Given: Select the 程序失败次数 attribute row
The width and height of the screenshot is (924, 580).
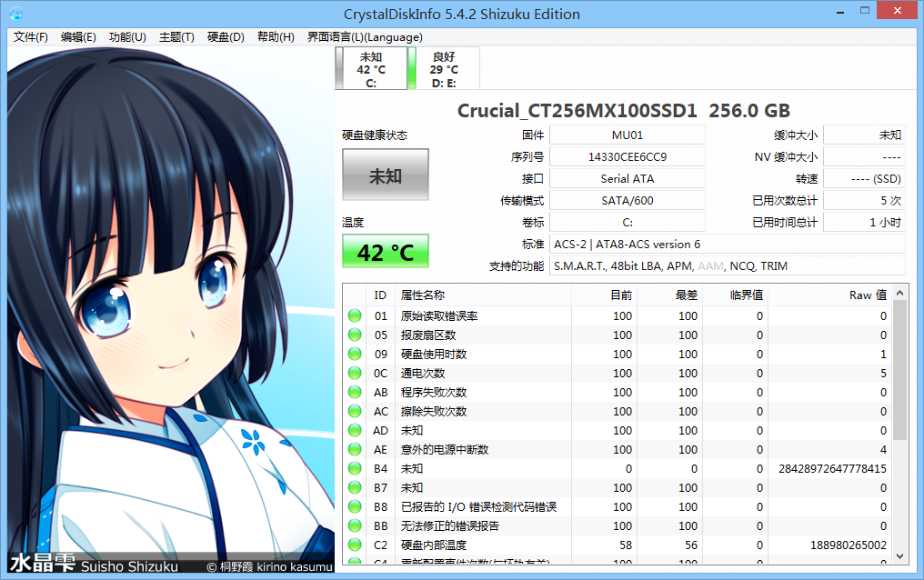Looking at the screenshot, I should [x=618, y=392].
